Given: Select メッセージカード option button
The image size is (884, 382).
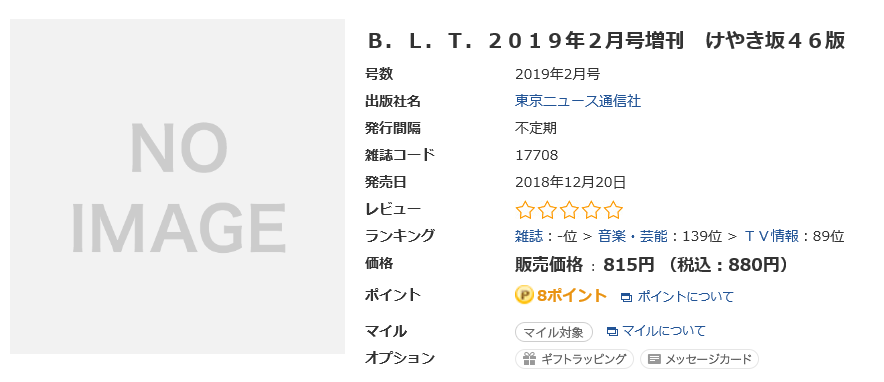Looking at the screenshot, I should (700, 359).
